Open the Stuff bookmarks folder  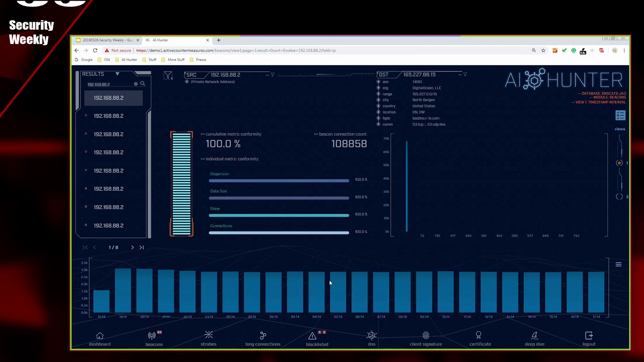(149, 60)
